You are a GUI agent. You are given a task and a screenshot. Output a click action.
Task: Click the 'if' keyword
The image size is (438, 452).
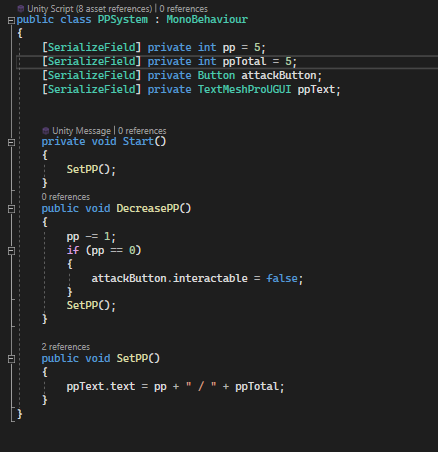pyautogui.click(x=73, y=250)
